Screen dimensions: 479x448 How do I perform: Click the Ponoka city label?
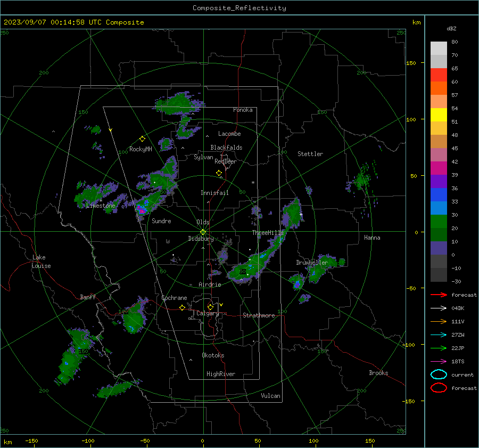click(243, 110)
